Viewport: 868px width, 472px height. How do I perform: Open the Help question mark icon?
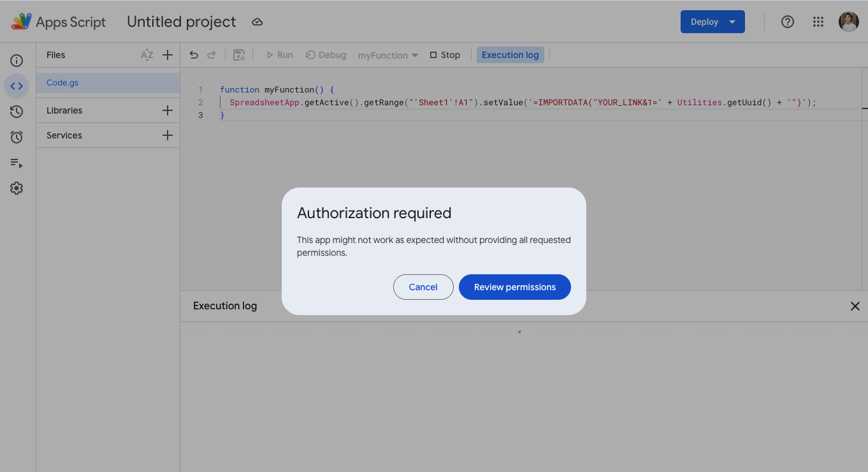(788, 22)
